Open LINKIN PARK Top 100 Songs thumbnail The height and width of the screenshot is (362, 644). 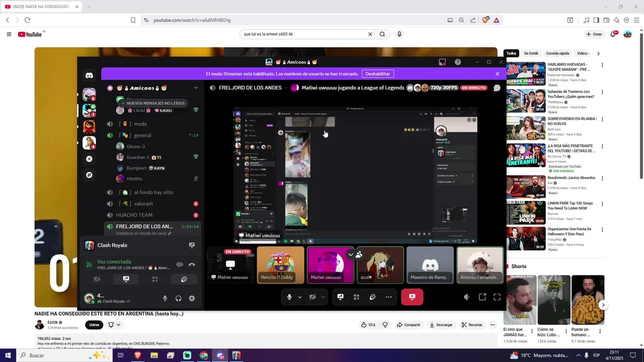tap(526, 212)
